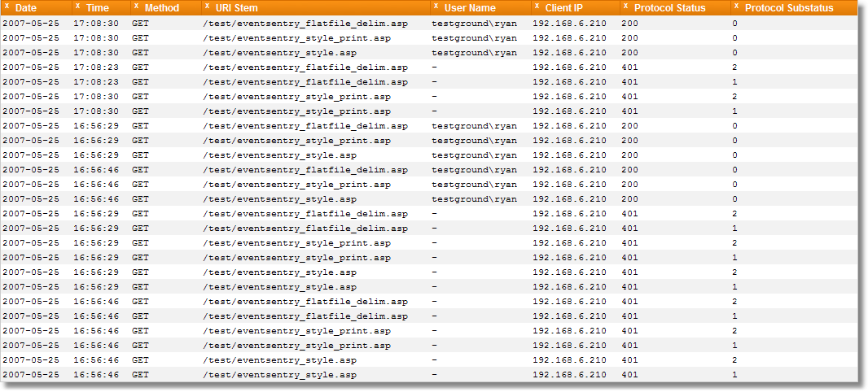Click eventsentry_style.asp URI in the 17:08:30 row

click(x=279, y=53)
